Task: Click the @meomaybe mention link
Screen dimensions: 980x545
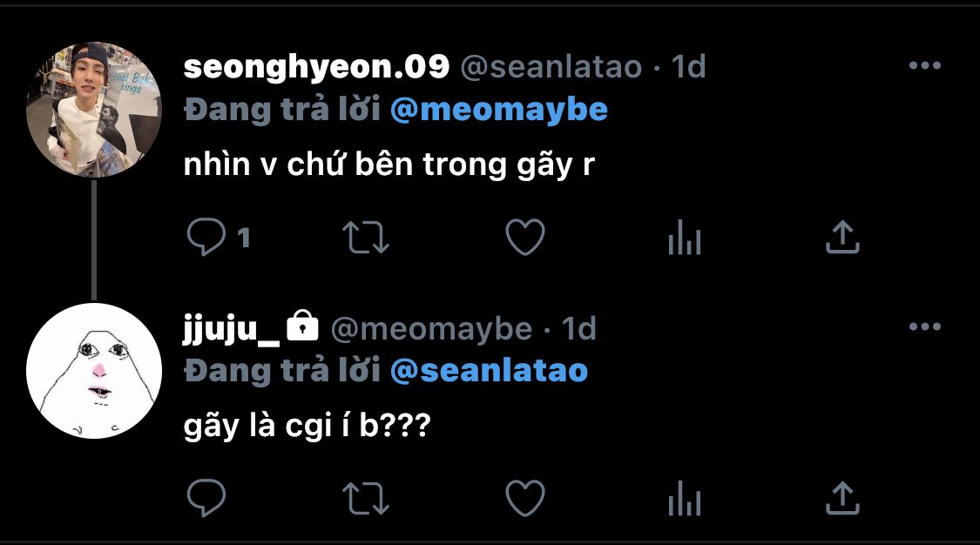Action: (498, 111)
